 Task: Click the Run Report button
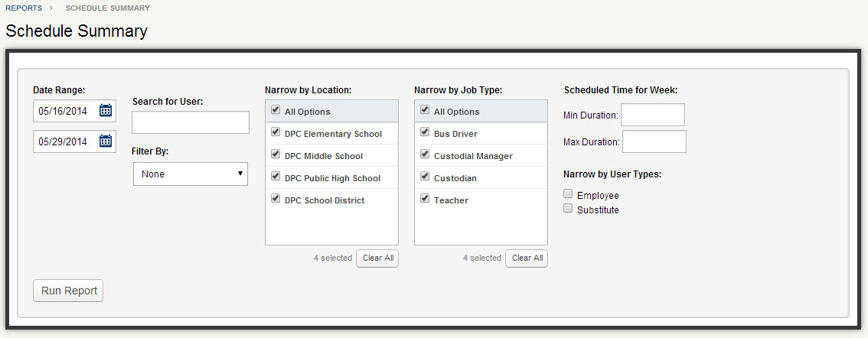click(x=68, y=291)
